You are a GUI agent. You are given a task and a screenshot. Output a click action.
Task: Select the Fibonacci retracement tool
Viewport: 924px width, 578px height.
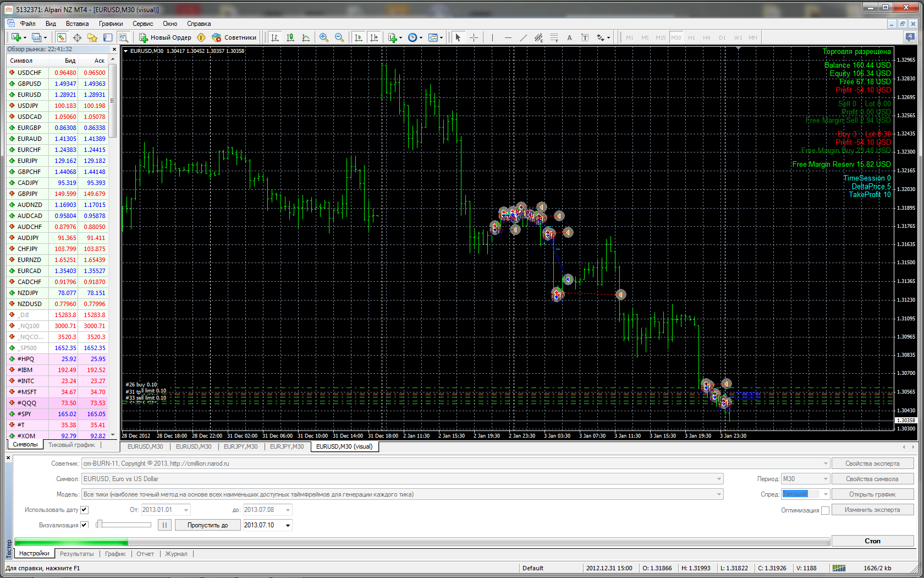tap(554, 37)
